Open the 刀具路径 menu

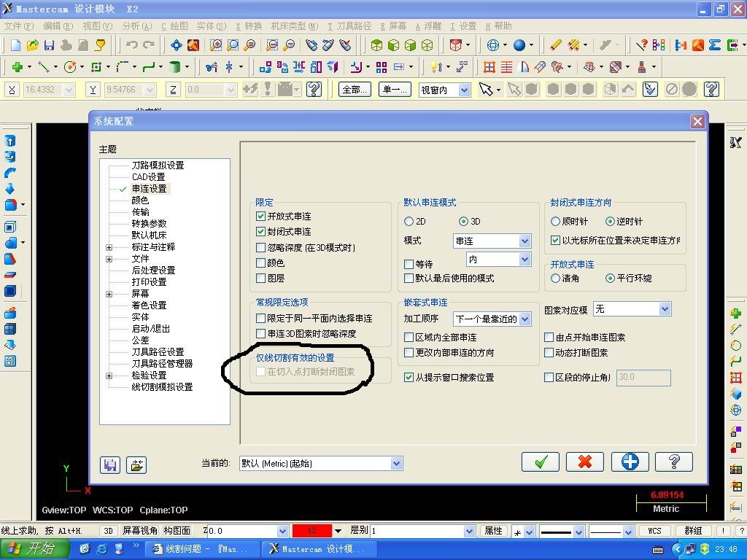[x=349, y=26]
